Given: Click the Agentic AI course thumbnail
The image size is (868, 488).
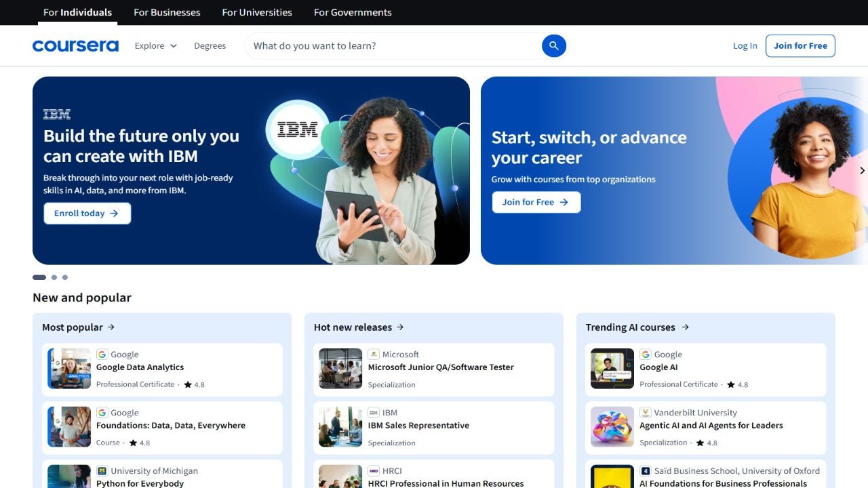Looking at the screenshot, I should 612,427.
